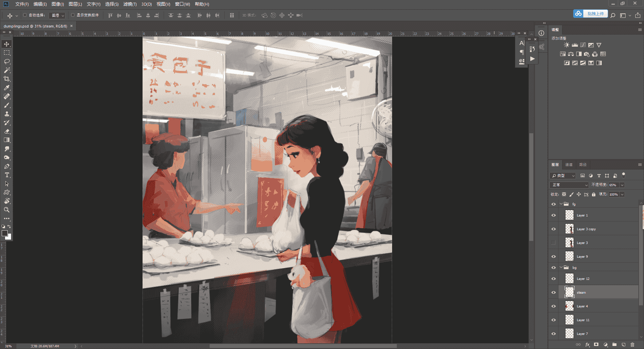644x349 pixels.
Task: Click the foreground color swatch
Action: 5,233
